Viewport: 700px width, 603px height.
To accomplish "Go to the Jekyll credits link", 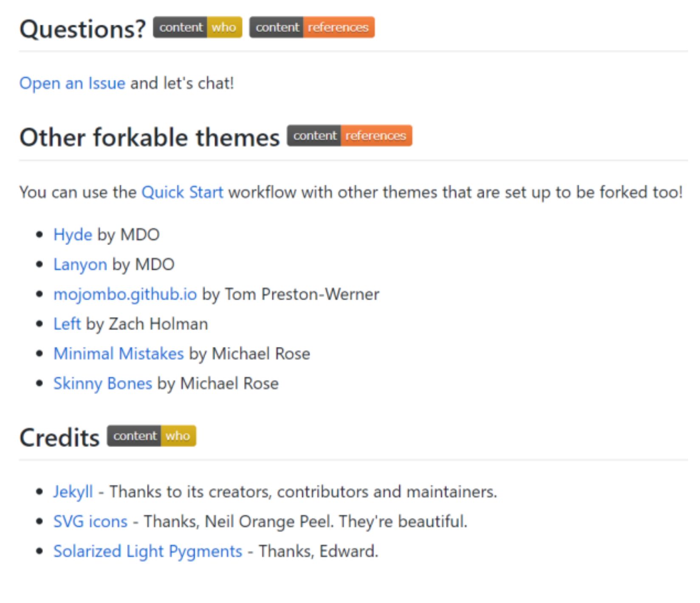I will click(73, 492).
